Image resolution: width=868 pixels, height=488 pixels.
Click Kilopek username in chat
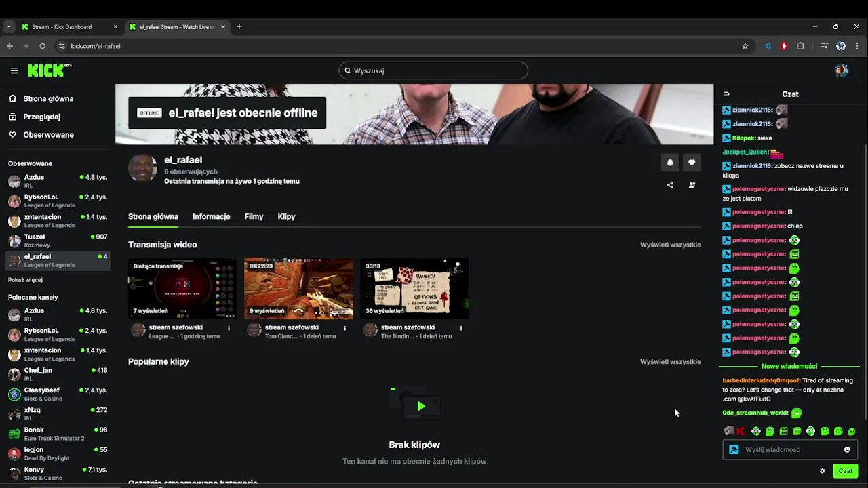tap(743, 138)
